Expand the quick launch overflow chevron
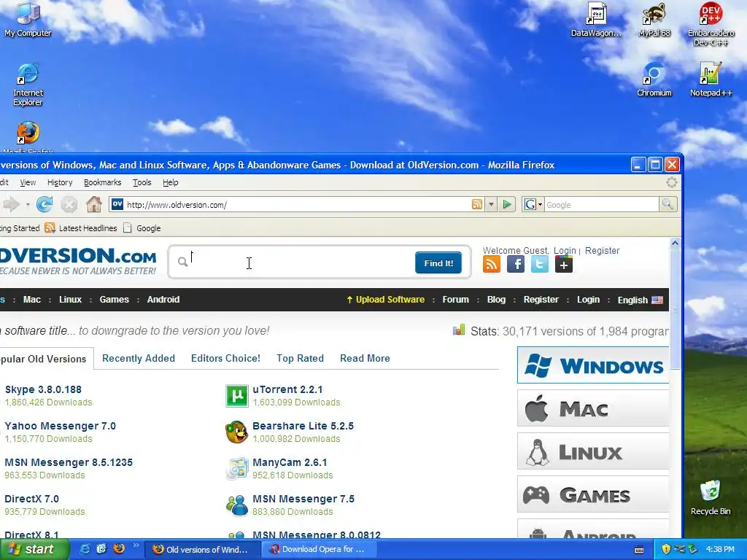The height and width of the screenshot is (560, 747). point(135,545)
